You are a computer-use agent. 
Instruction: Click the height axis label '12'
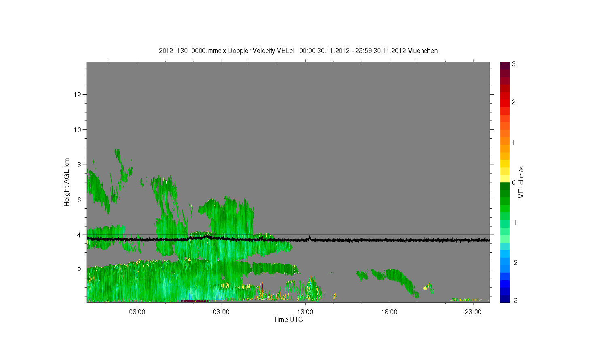[78, 95]
